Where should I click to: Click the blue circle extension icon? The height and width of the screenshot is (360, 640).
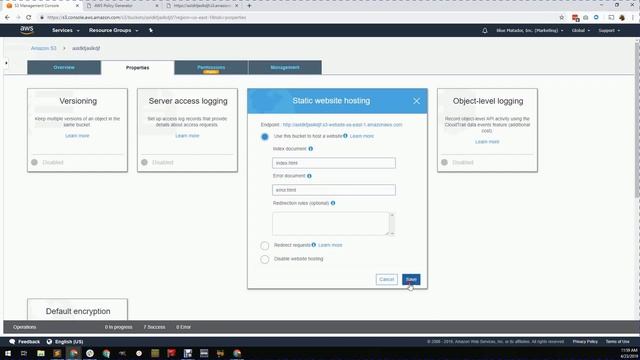(596, 18)
